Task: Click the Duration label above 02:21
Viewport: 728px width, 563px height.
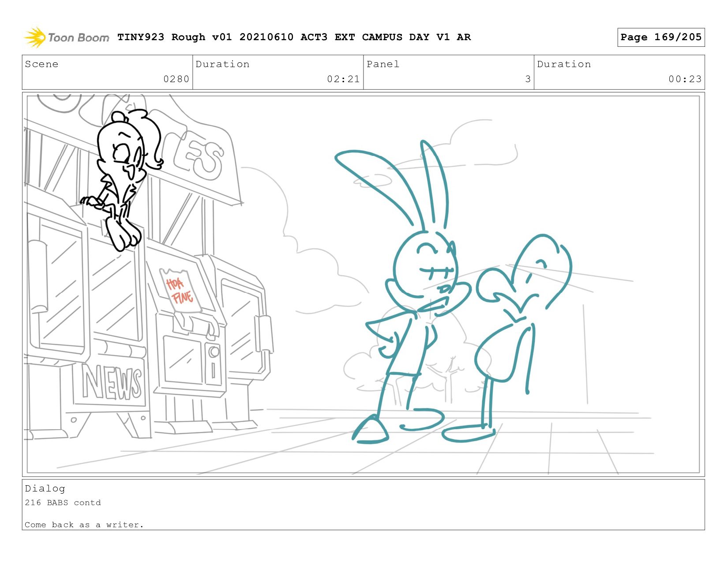Action: tap(222, 64)
